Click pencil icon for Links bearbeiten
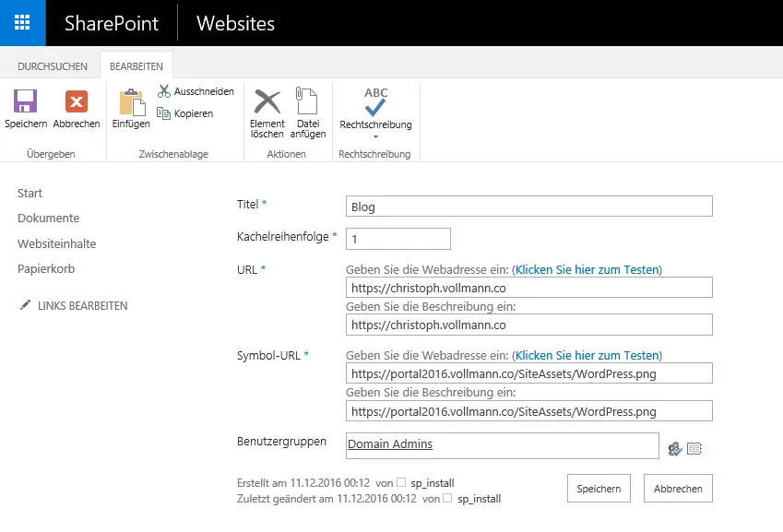Screen dimensions: 783x532 (x=25, y=305)
